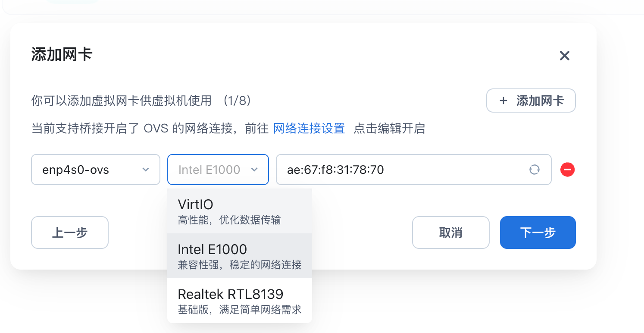
Task: Close the 添加网卡 dialog with X
Action: [564, 56]
